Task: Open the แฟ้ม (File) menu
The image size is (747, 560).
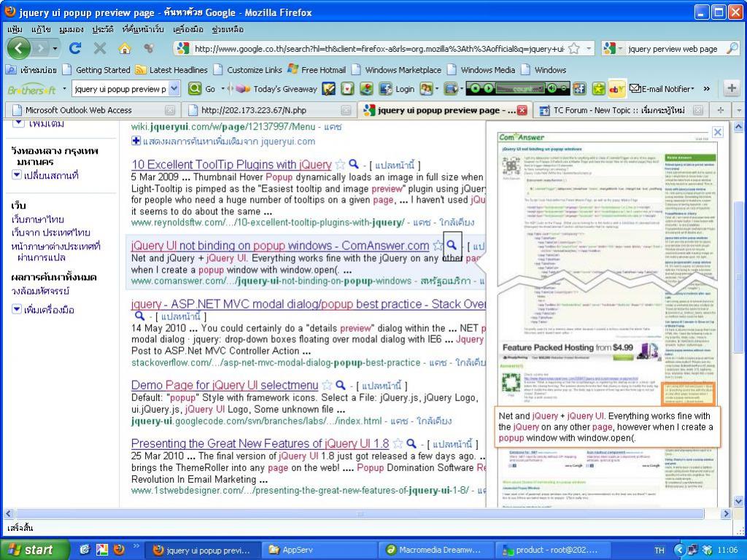Action: tap(15, 29)
